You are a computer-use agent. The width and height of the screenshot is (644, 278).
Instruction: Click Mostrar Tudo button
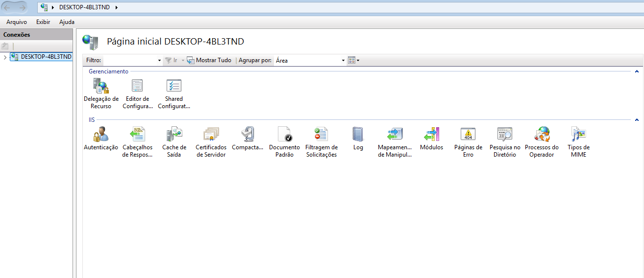[209, 60]
